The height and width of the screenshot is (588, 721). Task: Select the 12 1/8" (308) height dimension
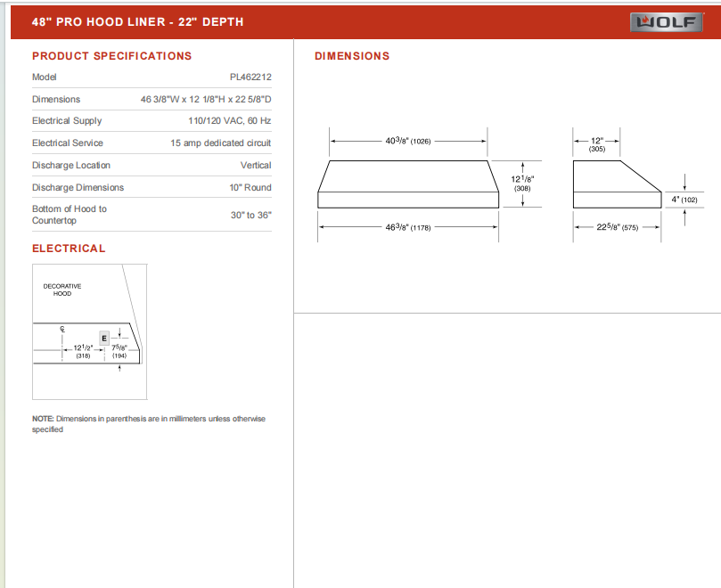(522, 183)
